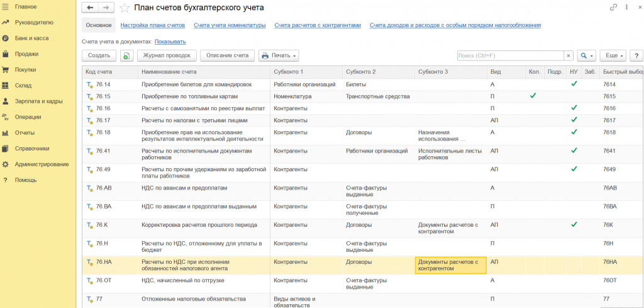Select cell Исполнительные листы работников
Screen dimensions: 644x308
point(451,154)
